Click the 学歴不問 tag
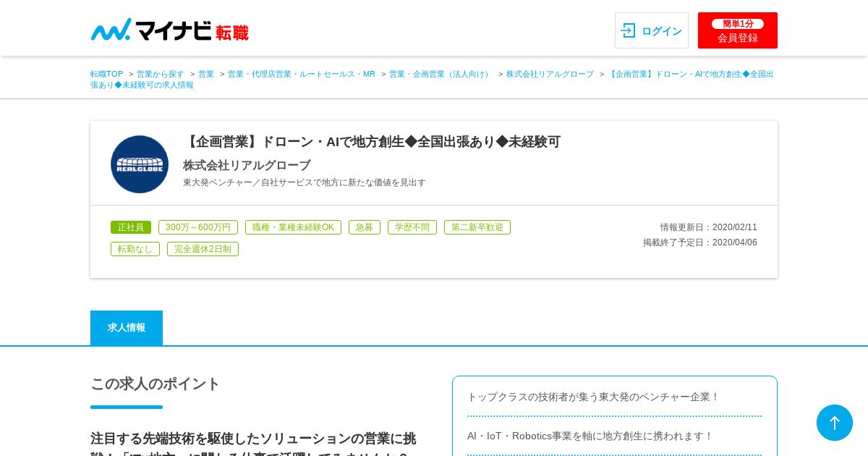Viewport: 868px width, 456px height. tap(412, 227)
